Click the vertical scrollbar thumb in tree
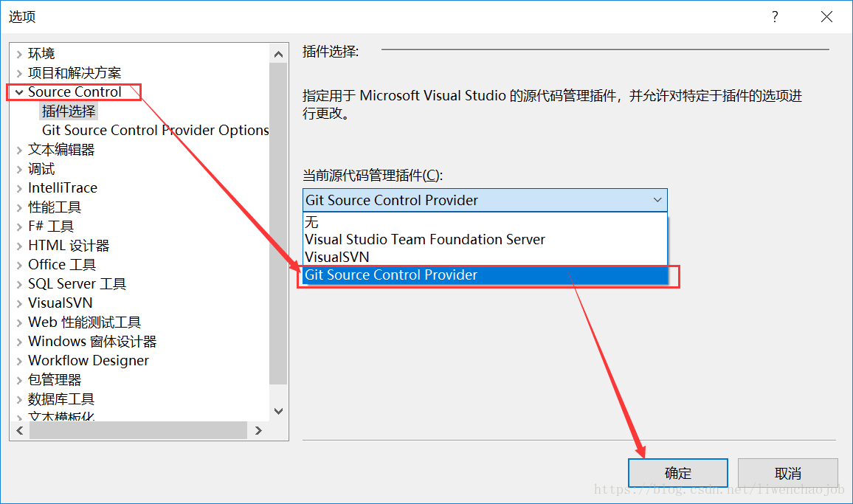Screen dimensions: 853x504 (278, 224)
